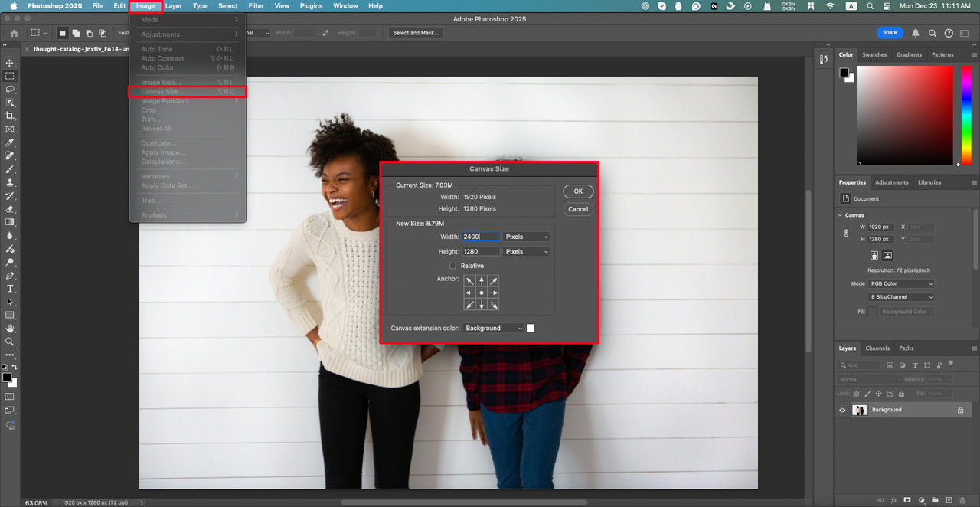Select New selection mode in options bar
980x507 pixels.
pos(64,33)
